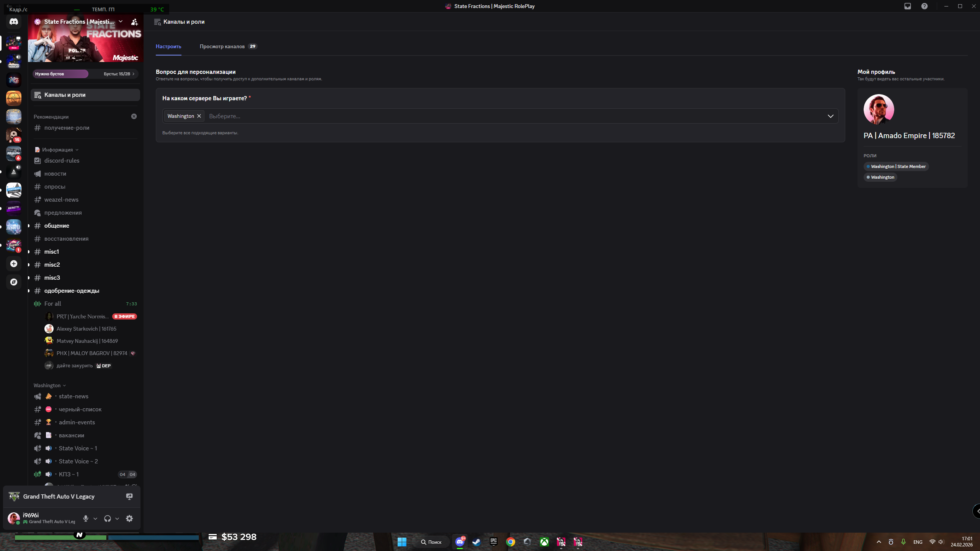Click the invite people icon

pyautogui.click(x=134, y=22)
